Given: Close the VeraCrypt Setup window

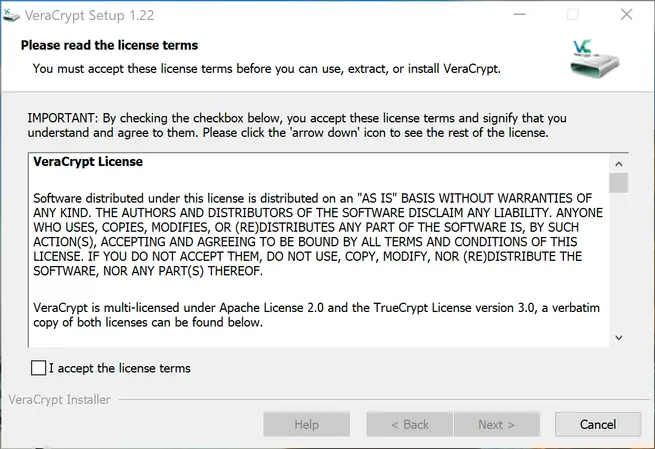Looking at the screenshot, I should coord(626,15).
